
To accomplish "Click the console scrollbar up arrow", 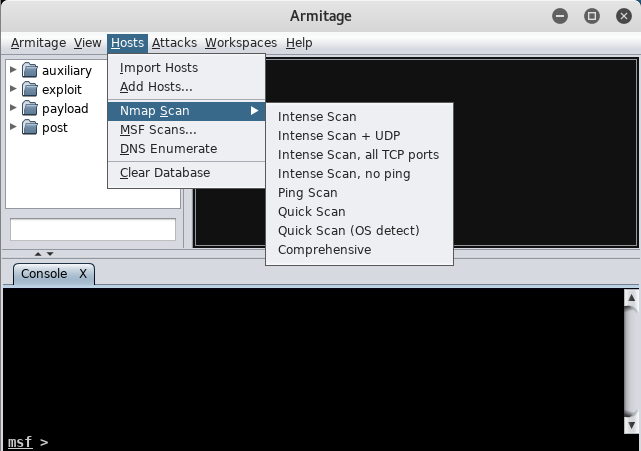I will (631, 298).
